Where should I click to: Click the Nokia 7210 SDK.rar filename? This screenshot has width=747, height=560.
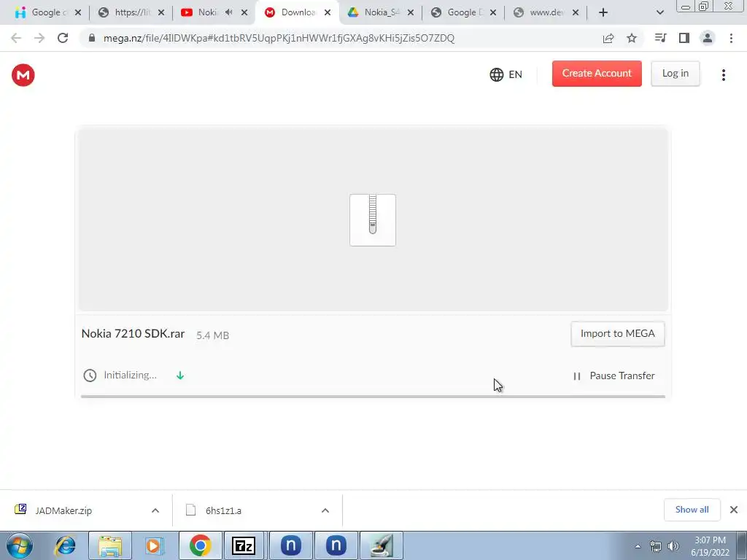[x=133, y=333]
